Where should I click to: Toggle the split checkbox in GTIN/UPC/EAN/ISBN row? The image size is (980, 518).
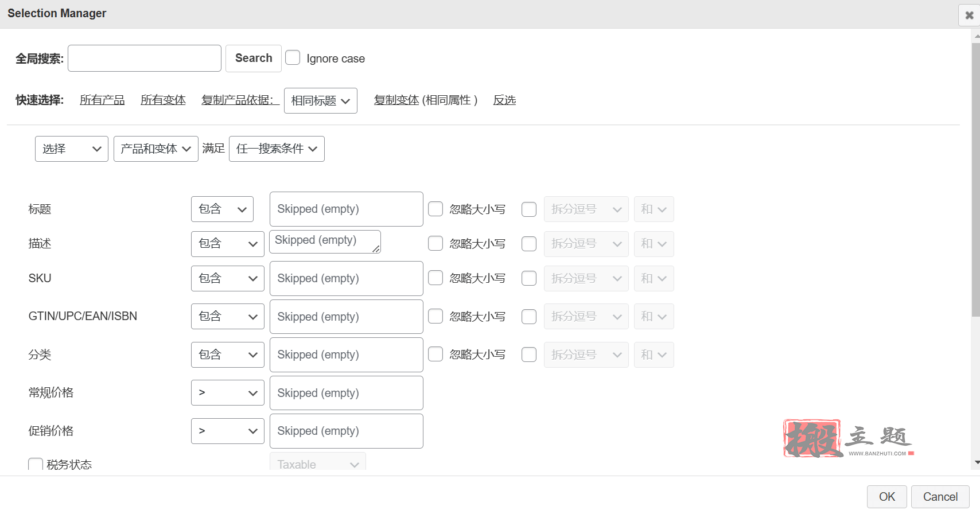coord(529,317)
